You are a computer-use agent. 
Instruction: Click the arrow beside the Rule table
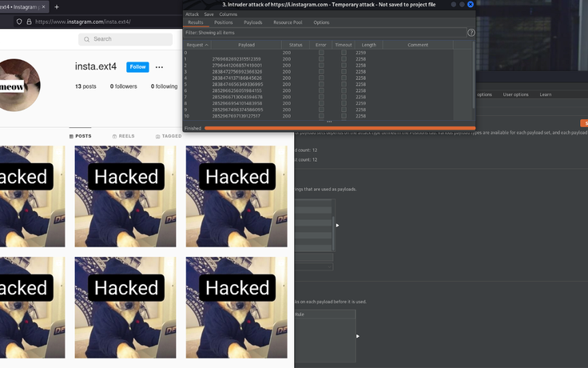[358, 336]
